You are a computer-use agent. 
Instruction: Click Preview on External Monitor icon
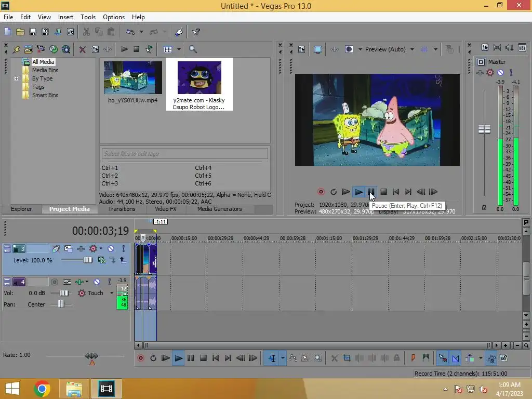(317, 49)
